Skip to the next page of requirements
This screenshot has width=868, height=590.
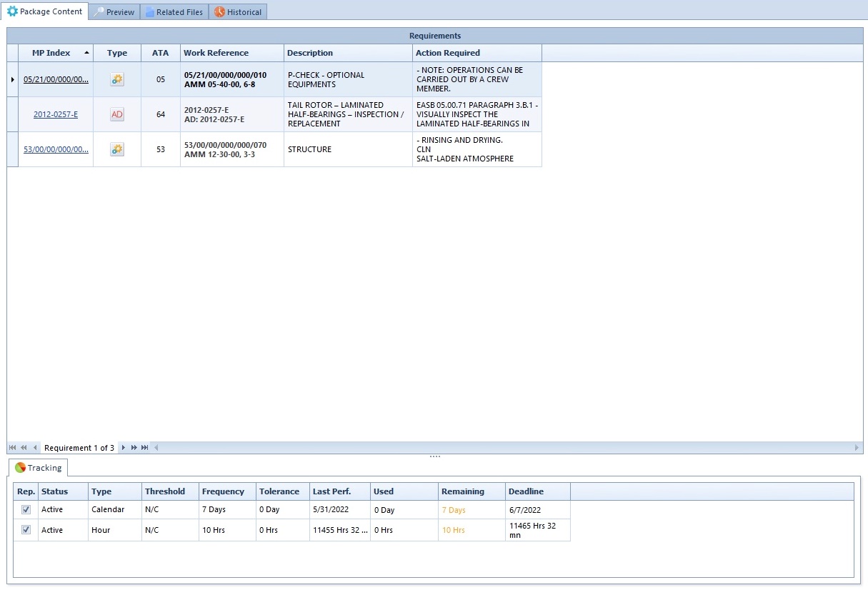(x=134, y=448)
